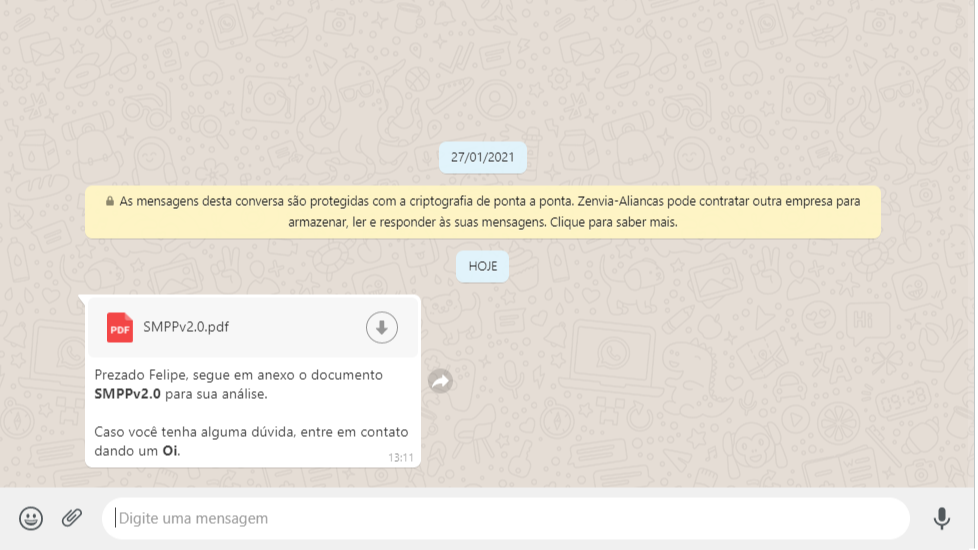Click the bold 'Oi' word
The width and height of the screenshot is (978, 550).
click(170, 451)
